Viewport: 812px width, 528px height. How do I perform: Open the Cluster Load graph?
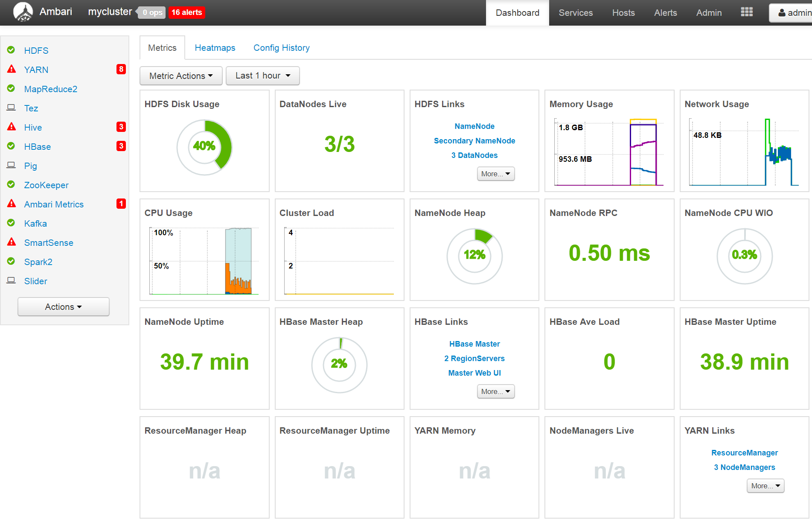pyautogui.click(x=339, y=261)
